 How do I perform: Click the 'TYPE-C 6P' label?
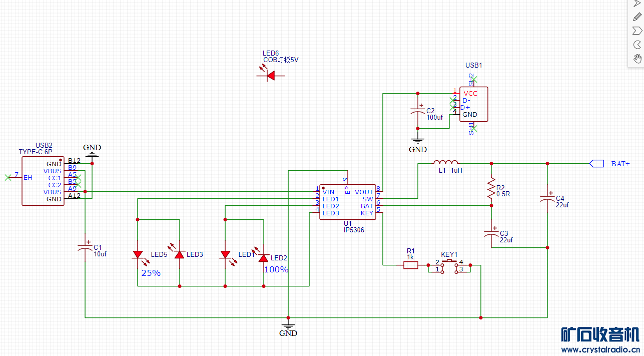(x=35, y=152)
